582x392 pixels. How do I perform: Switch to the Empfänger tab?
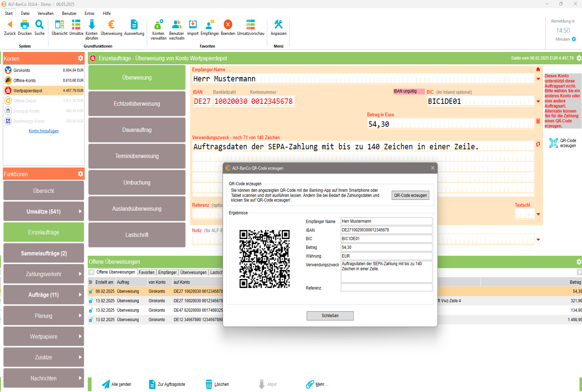[x=167, y=272]
